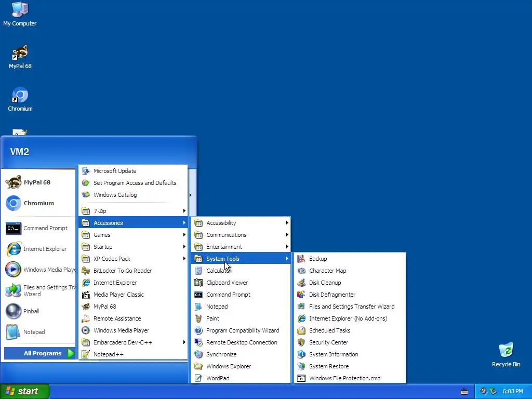Expand the Entertainment submenu

pos(241,247)
